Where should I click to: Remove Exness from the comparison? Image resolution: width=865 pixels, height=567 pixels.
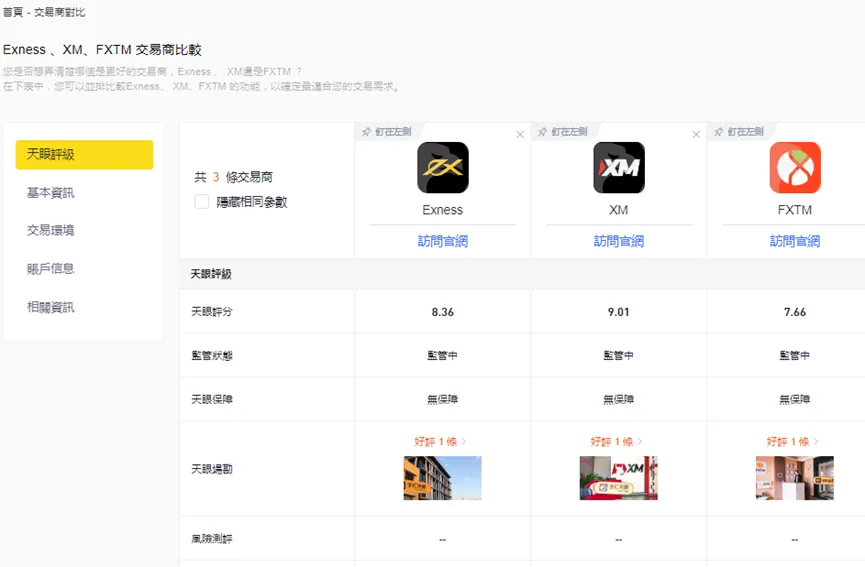click(x=520, y=135)
